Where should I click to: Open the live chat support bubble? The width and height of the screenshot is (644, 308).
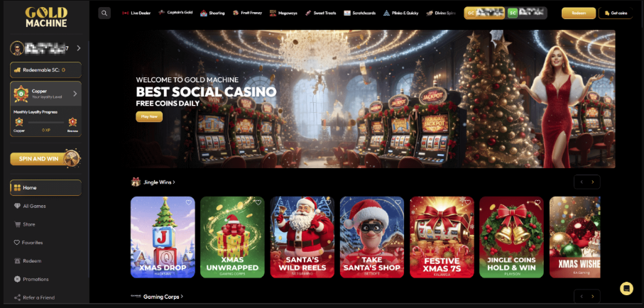tap(626, 288)
